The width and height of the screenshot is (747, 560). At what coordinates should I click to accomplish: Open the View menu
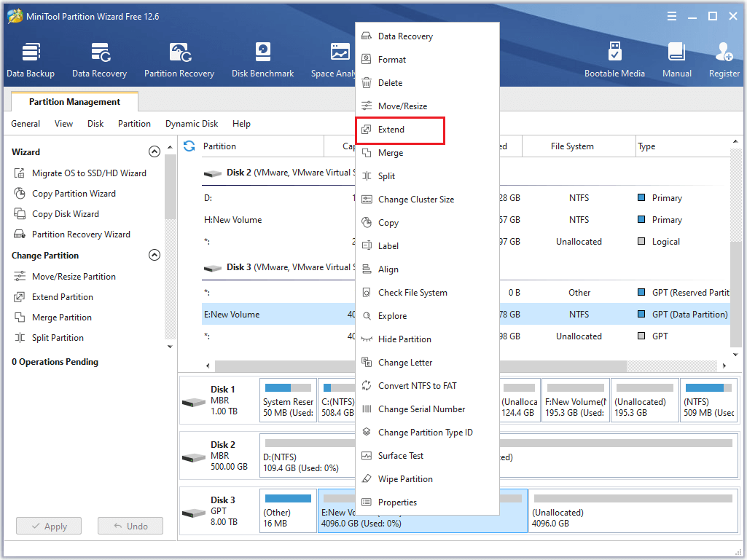[63, 124]
